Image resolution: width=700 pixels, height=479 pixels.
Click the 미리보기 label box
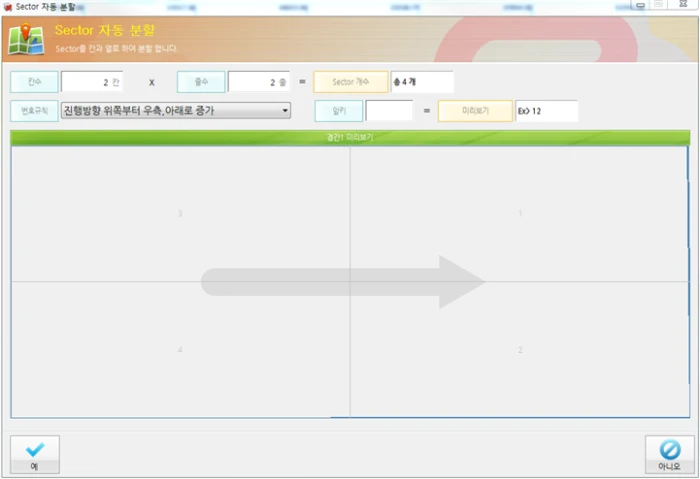click(475, 111)
